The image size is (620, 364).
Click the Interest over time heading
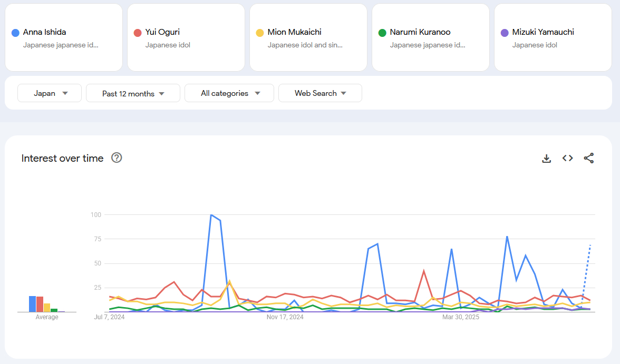[x=62, y=158]
